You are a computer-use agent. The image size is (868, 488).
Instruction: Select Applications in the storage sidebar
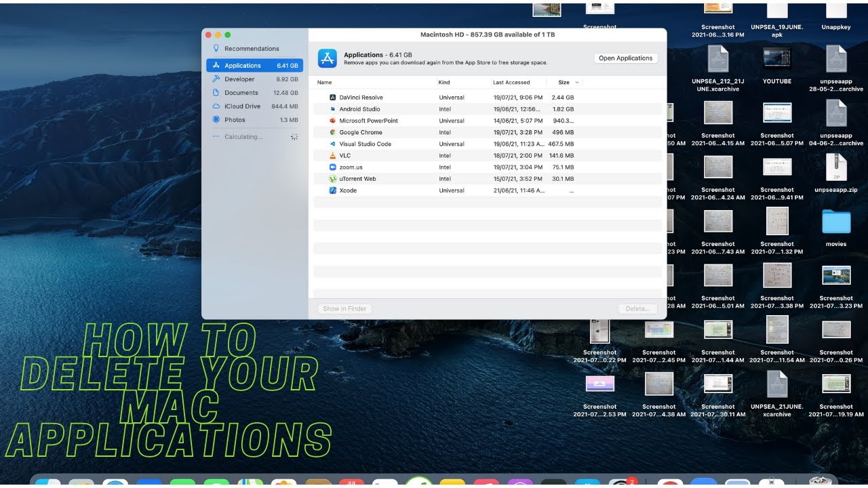click(255, 66)
